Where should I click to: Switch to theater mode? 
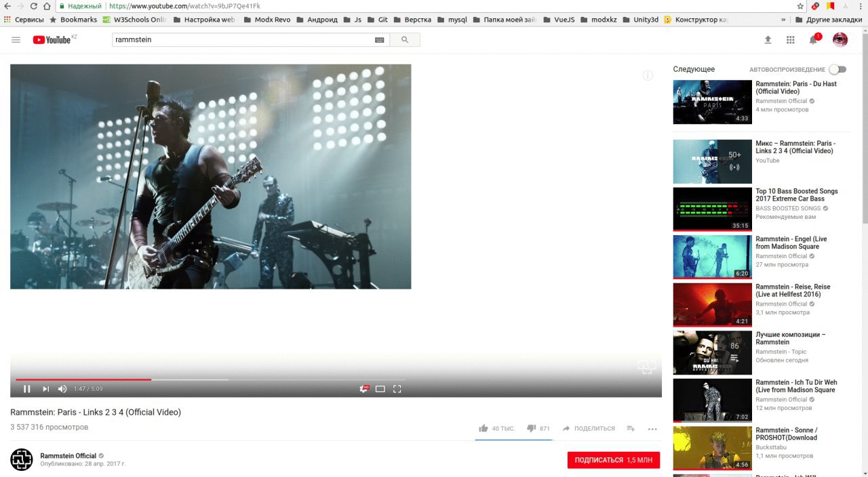(380, 389)
